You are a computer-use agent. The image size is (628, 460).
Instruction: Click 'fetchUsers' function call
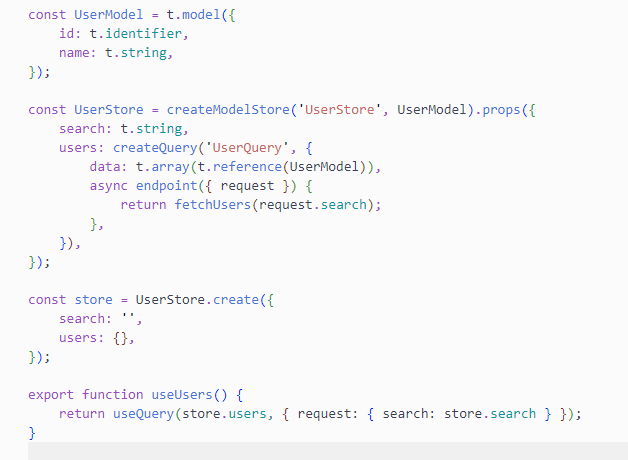click(212, 205)
